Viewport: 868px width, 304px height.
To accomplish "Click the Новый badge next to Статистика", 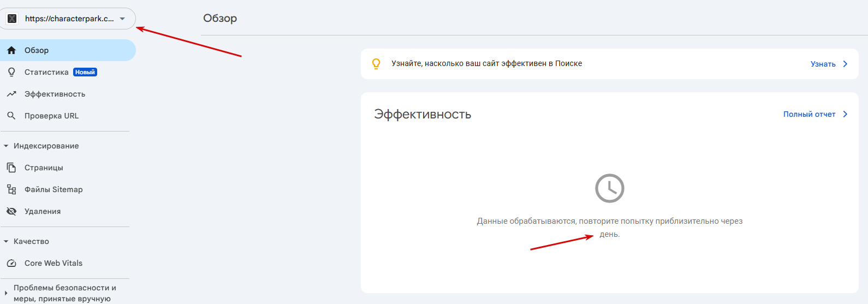I will pyautogui.click(x=85, y=72).
